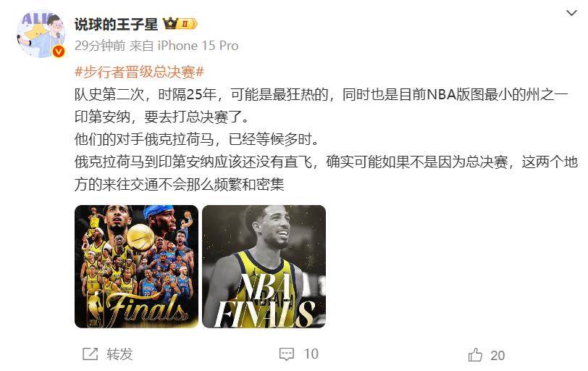Open username 说球的王子星 profile
This screenshot has width=588, height=371.
pos(117,25)
